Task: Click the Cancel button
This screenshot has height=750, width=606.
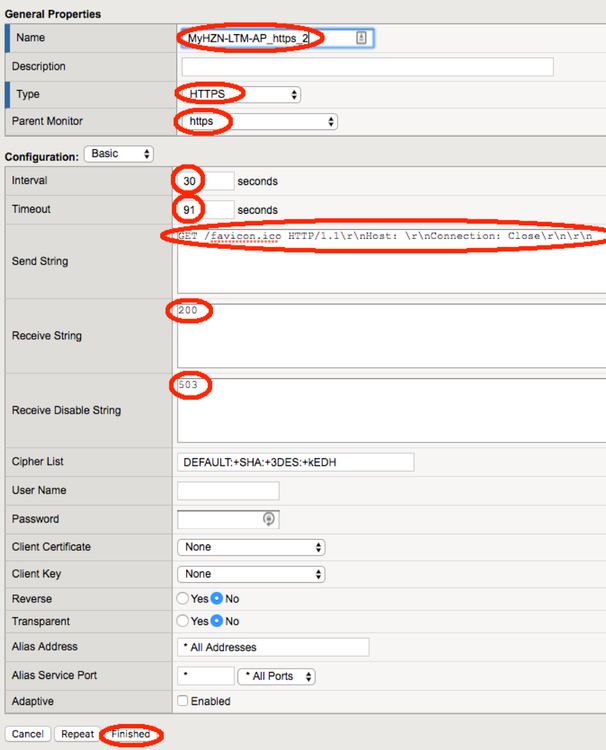Action: tap(28, 734)
